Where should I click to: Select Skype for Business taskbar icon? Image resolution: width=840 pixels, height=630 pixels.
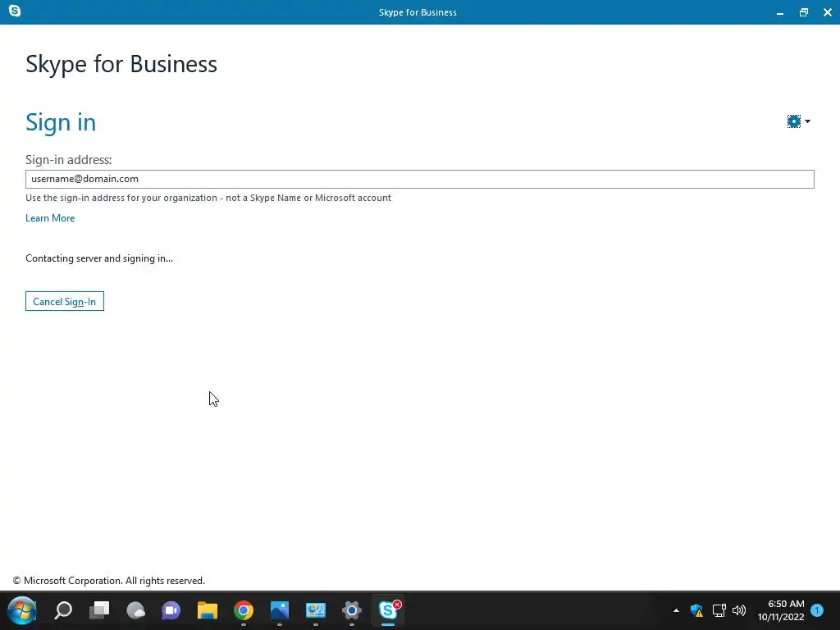[388, 610]
